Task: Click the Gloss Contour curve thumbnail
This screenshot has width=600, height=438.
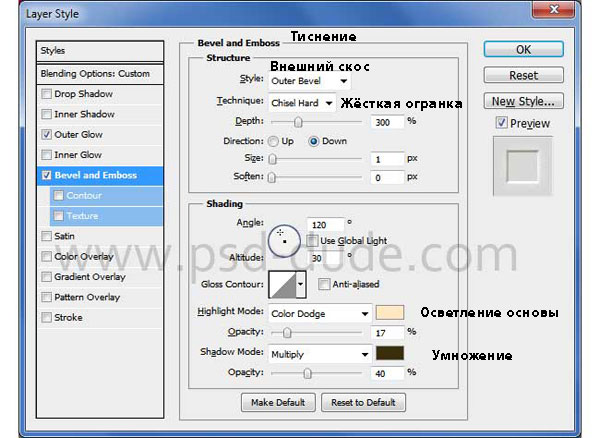Action: point(283,284)
